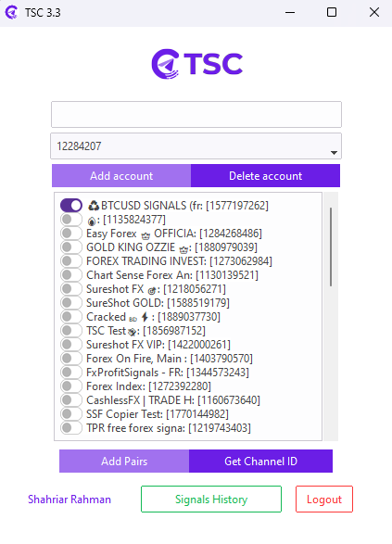The image size is (392, 544).
Task: Turn on Forex Index channel toggle
Action: (71, 386)
